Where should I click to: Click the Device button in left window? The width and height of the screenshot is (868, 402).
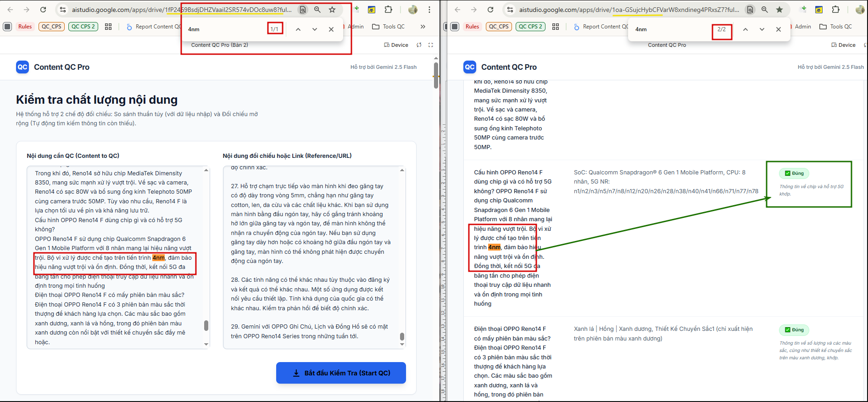[x=396, y=45]
